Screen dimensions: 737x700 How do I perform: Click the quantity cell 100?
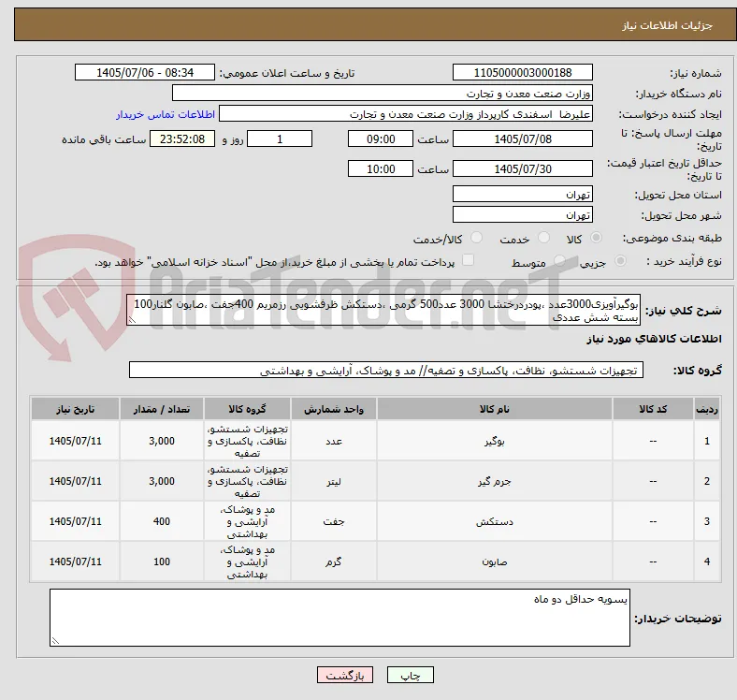pos(162,561)
